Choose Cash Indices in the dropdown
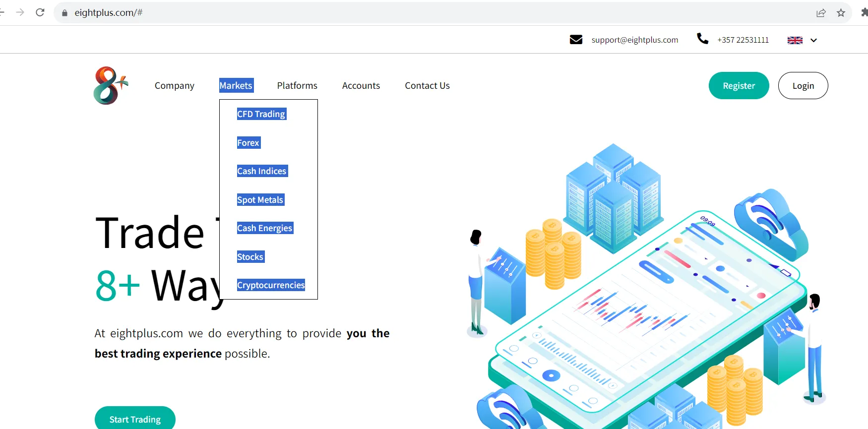This screenshot has width=868, height=429. 262,171
